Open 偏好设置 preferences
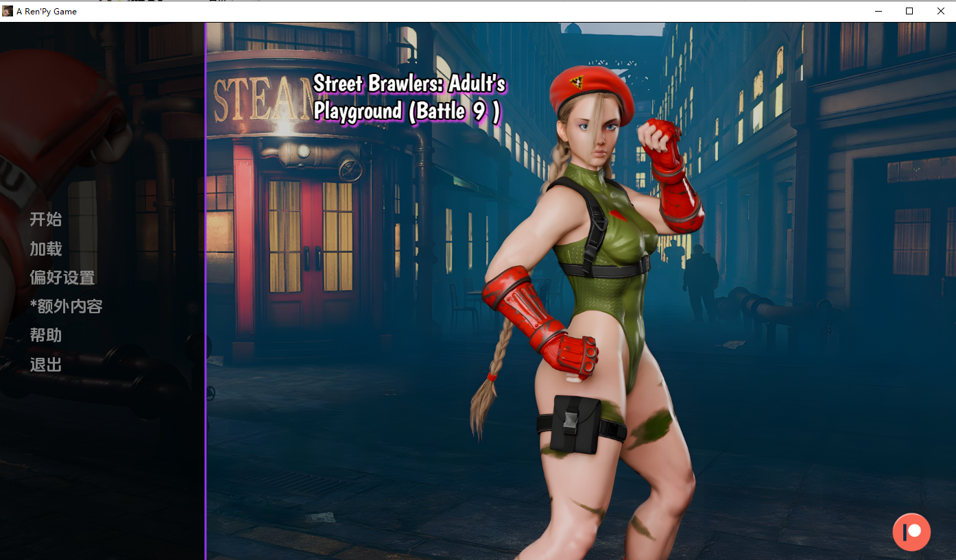Image resolution: width=956 pixels, height=560 pixels. pos(62,278)
